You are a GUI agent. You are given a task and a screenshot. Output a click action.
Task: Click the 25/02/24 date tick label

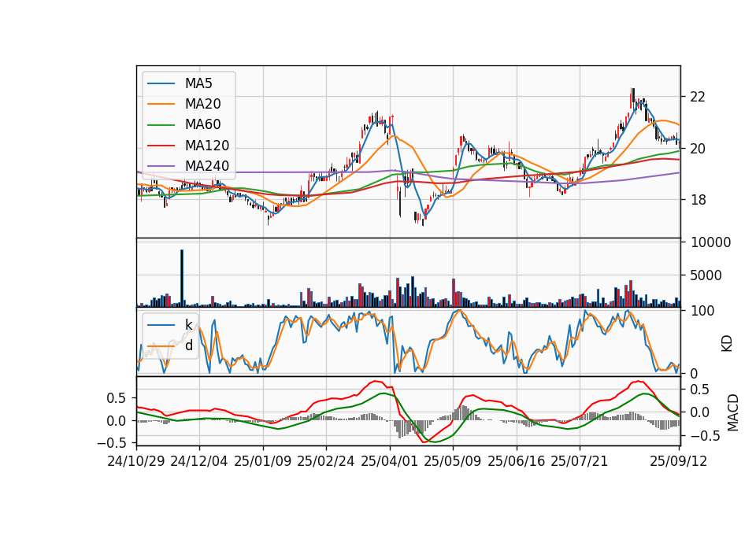[326, 461]
